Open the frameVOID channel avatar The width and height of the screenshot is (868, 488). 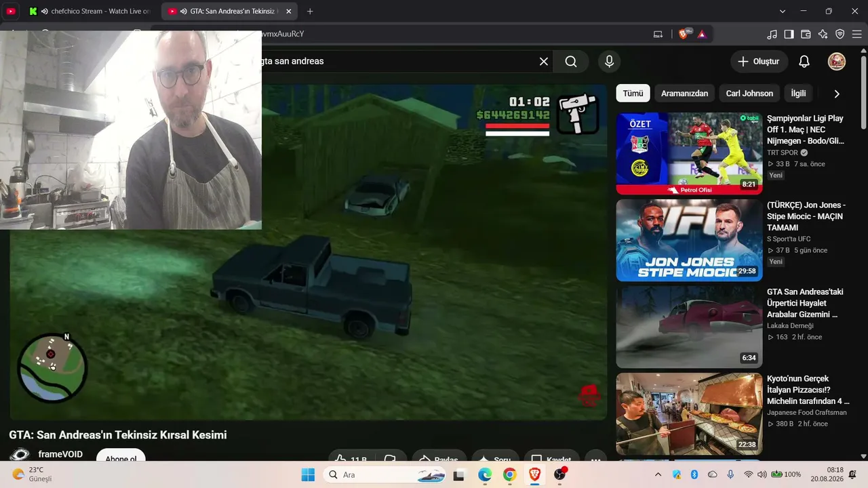pyautogui.click(x=20, y=455)
